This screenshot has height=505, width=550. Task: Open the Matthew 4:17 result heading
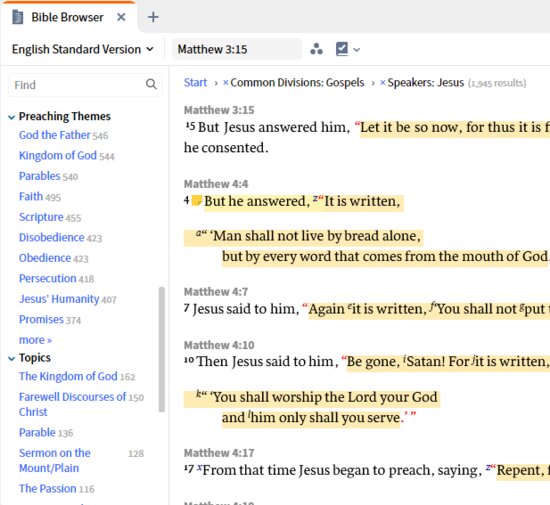tap(219, 453)
